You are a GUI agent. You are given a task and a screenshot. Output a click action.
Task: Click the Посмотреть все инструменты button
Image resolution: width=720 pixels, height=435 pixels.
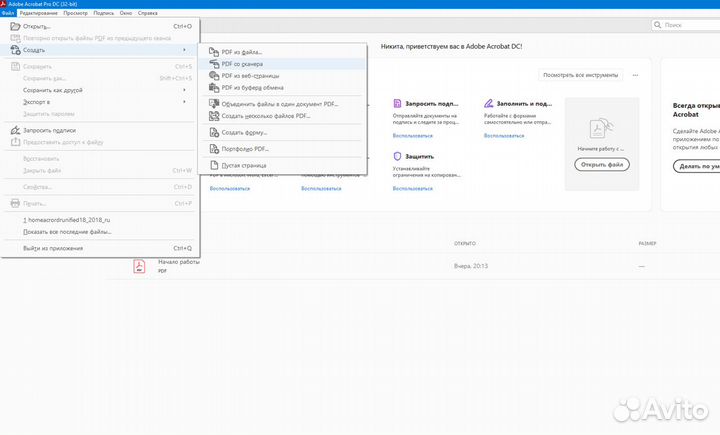pyautogui.click(x=580, y=75)
